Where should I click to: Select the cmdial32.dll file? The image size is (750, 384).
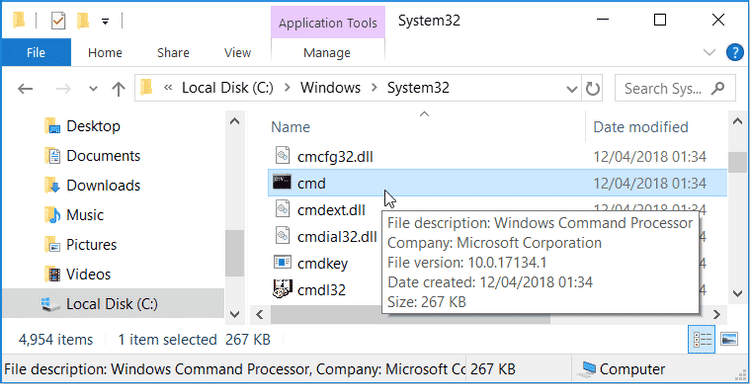[337, 237]
